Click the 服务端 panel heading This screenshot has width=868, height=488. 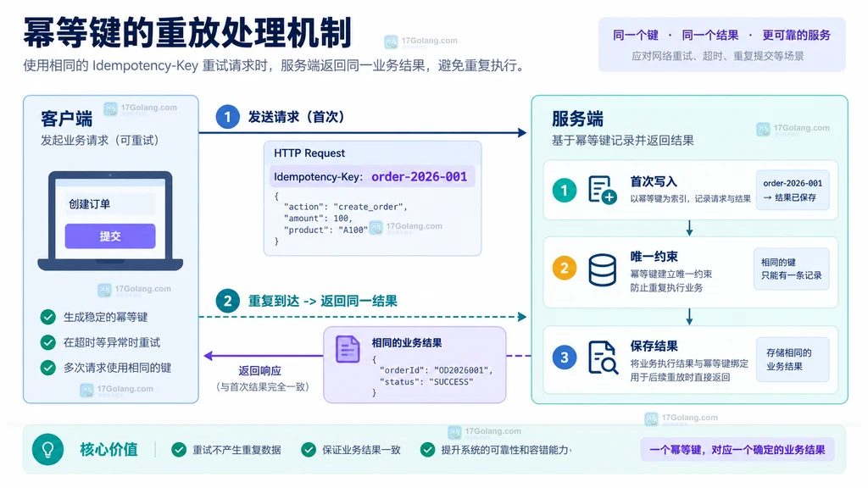point(577,119)
